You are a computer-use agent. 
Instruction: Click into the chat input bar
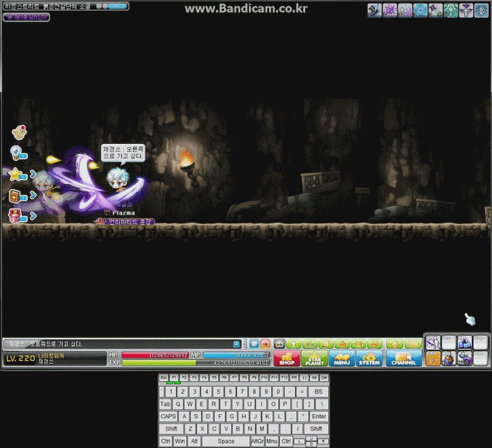pyautogui.click(x=123, y=344)
